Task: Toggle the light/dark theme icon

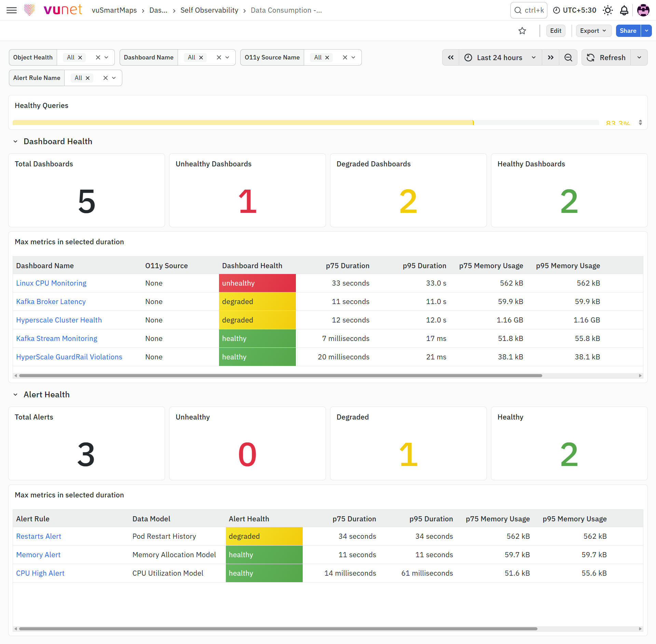Action: pos(608,10)
